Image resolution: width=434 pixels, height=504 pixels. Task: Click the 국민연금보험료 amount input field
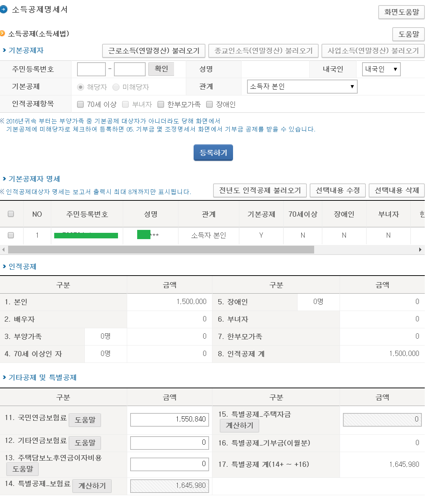(170, 420)
